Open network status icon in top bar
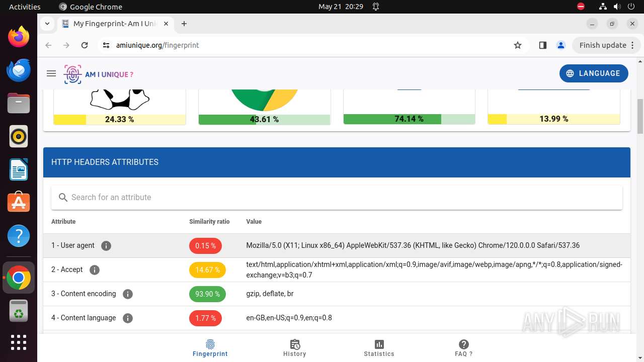644x362 pixels. pyautogui.click(x=603, y=7)
